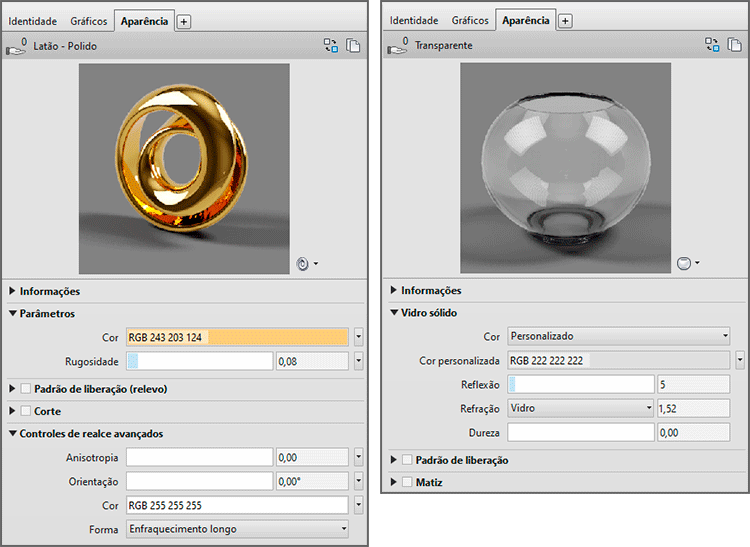Open scene options icon below the brass ring preview
Image resolution: width=750 pixels, height=547 pixels.
(306, 264)
